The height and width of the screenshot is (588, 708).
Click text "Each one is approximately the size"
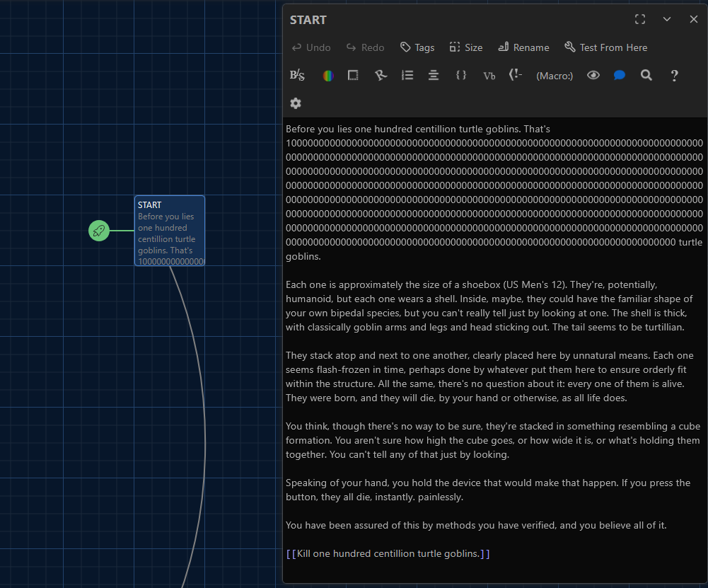coord(361,285)
